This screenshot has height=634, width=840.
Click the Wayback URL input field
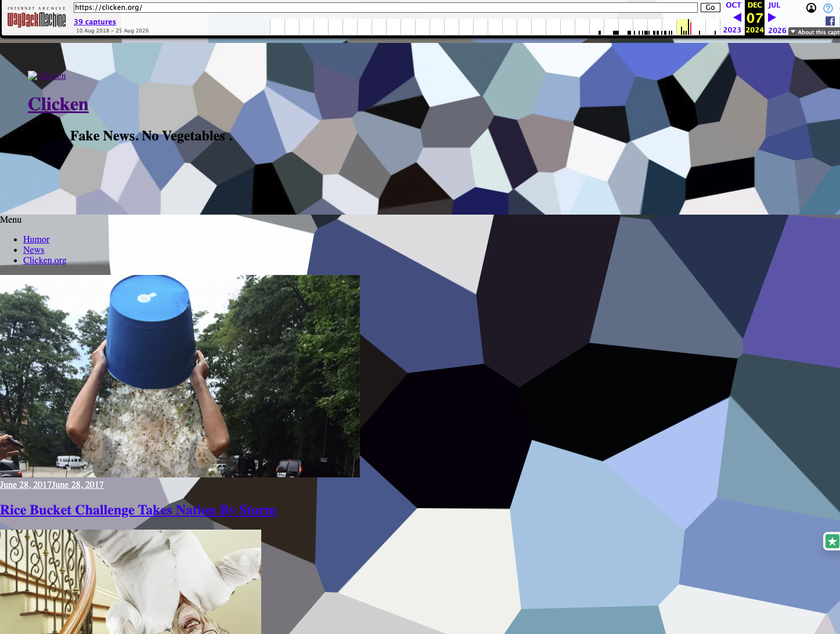385,8
